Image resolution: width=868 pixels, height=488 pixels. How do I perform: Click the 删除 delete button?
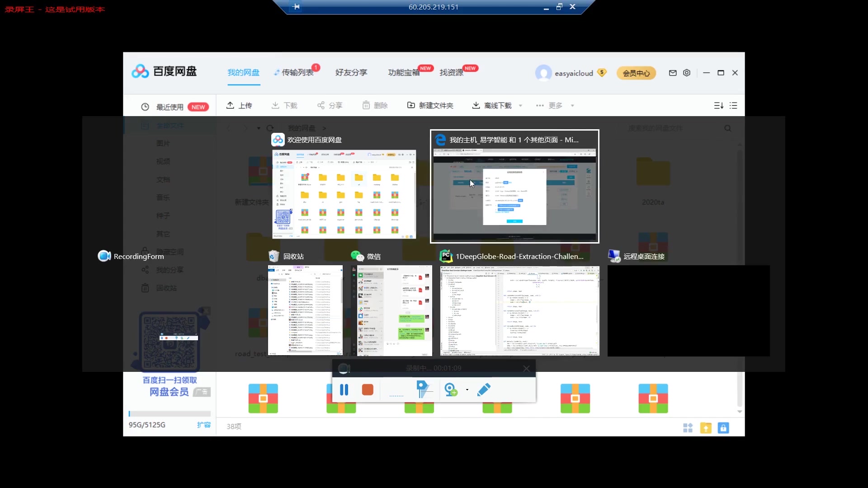pos(375,105)
